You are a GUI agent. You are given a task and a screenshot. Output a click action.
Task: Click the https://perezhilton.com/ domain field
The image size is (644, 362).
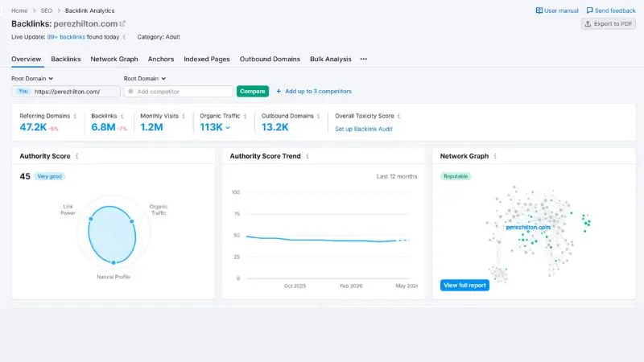tap(66, 91)
